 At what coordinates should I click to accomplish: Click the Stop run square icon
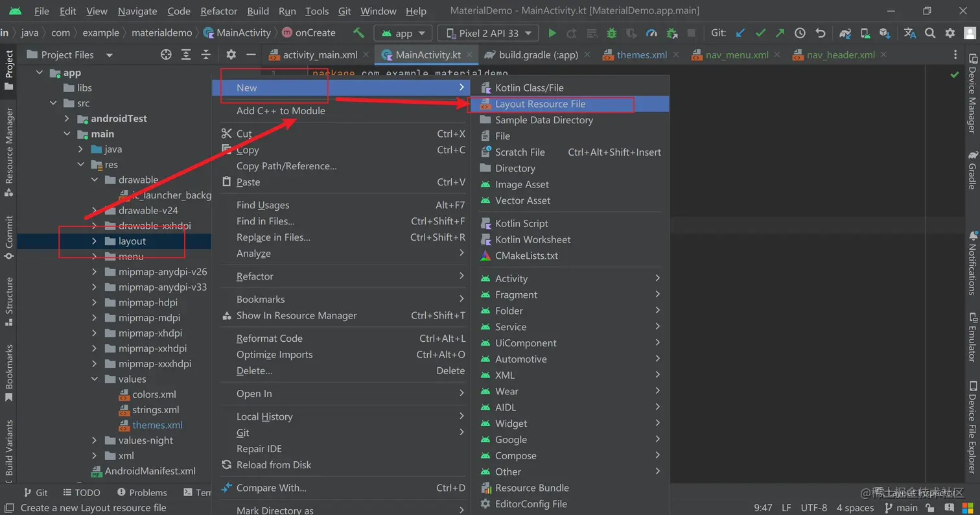[692, 33]
